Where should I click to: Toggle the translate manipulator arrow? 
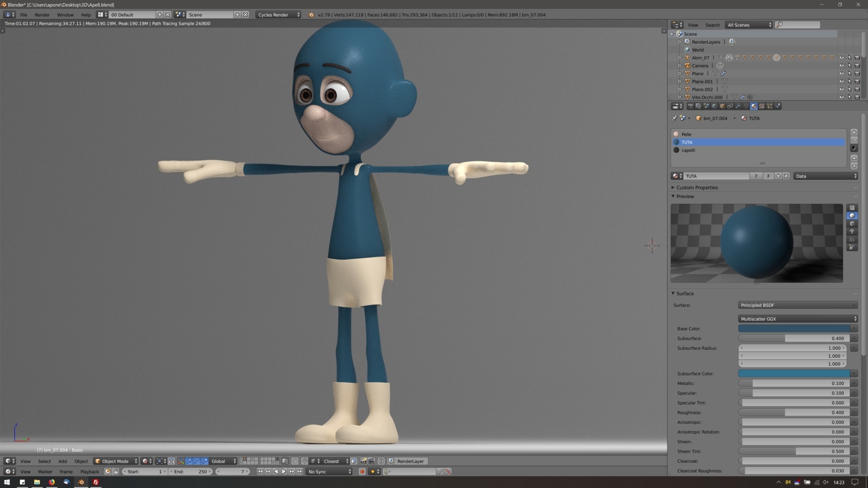tap(189, 461)
